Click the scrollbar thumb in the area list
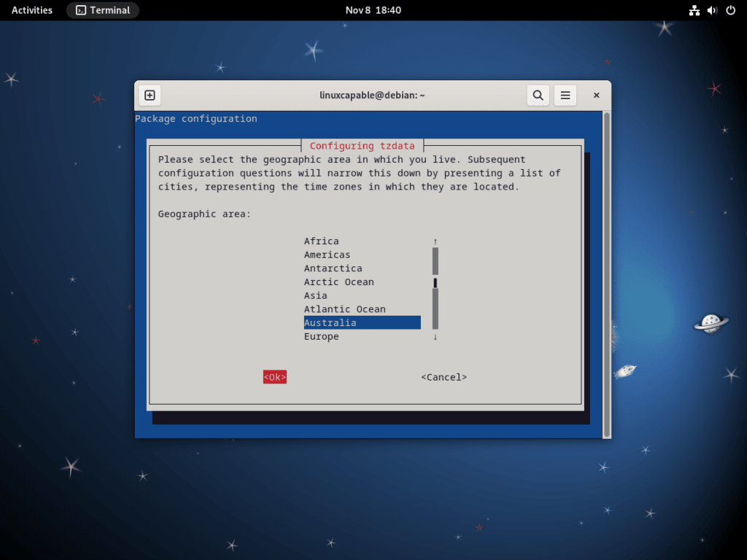Viewport: 747px width, 560px height. tap(435, 282)
